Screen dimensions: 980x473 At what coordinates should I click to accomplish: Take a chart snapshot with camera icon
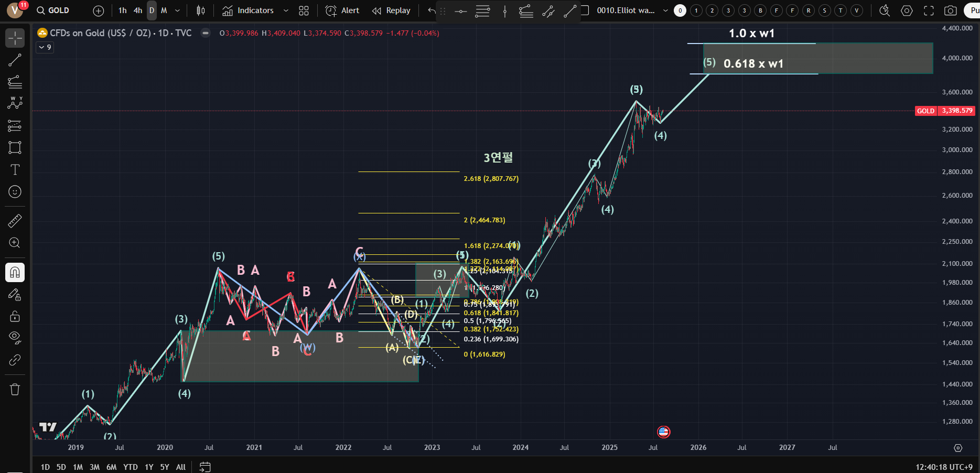coord(950,10)
